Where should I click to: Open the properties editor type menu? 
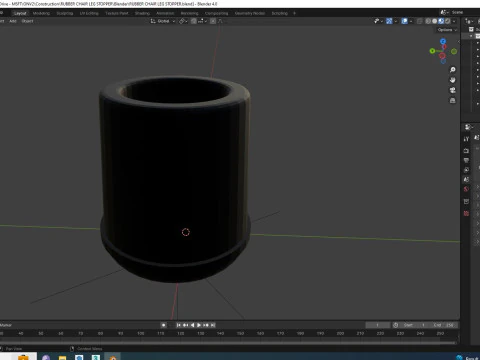pyautogui.click(x=469, y=127)
